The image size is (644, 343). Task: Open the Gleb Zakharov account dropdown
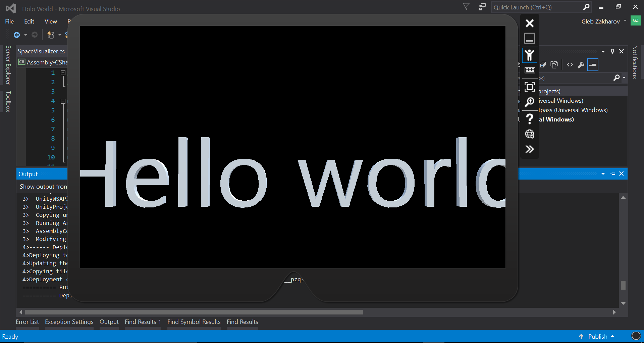coord(625,21)
